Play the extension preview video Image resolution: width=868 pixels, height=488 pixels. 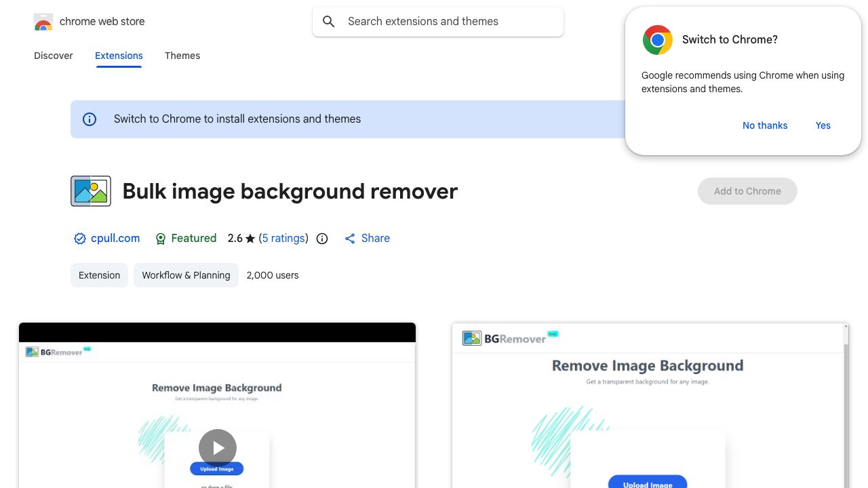(218, 448)
